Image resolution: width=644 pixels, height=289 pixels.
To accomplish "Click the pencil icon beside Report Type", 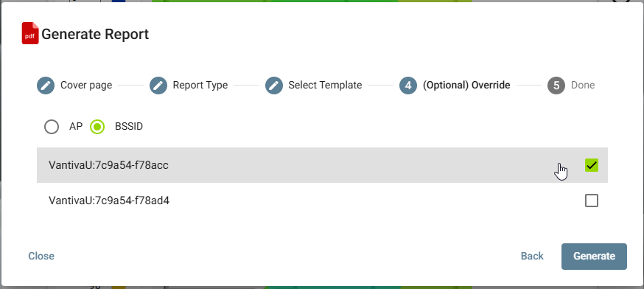I will 158,86.
